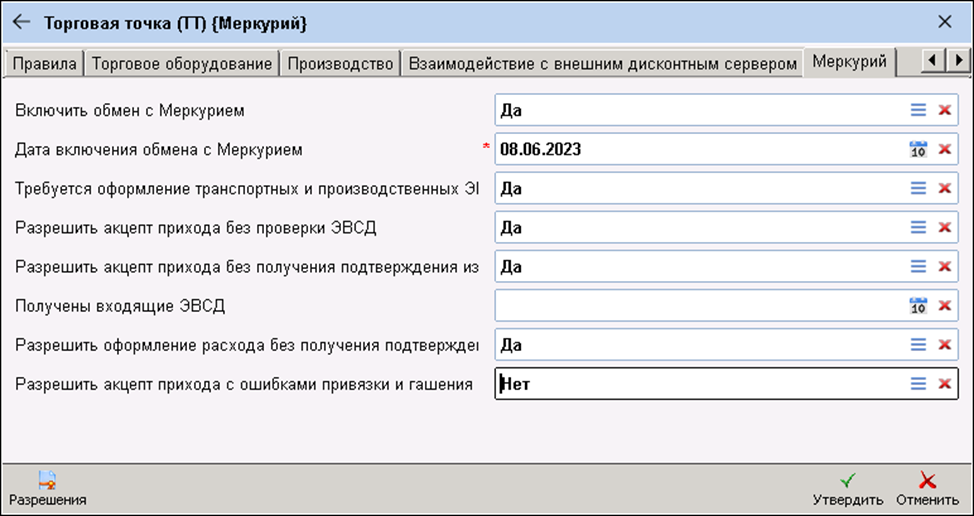Click the back arrow in the title bar
Image resolution: width=974 pixels, height=516 pixels.
pos(21,21)
